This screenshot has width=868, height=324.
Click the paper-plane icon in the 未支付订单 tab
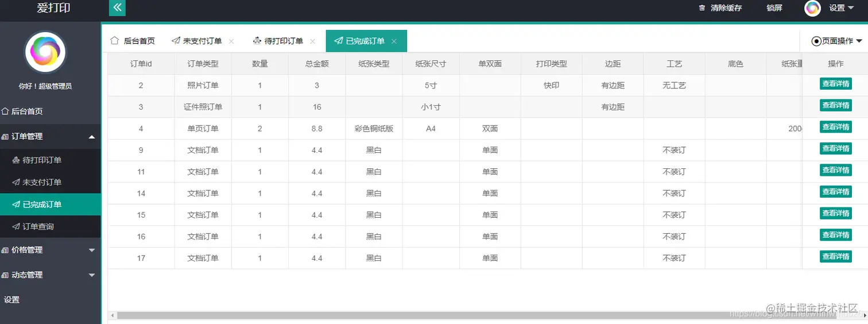coord(176,41)
